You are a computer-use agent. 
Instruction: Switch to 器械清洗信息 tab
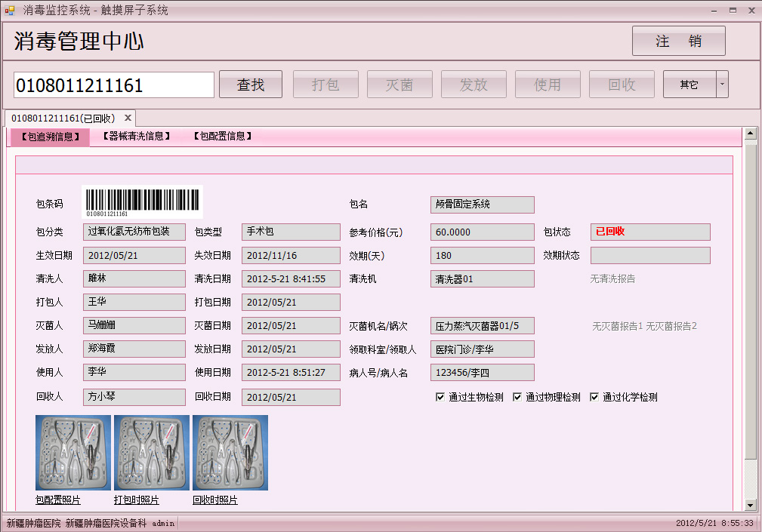point(137,137)
